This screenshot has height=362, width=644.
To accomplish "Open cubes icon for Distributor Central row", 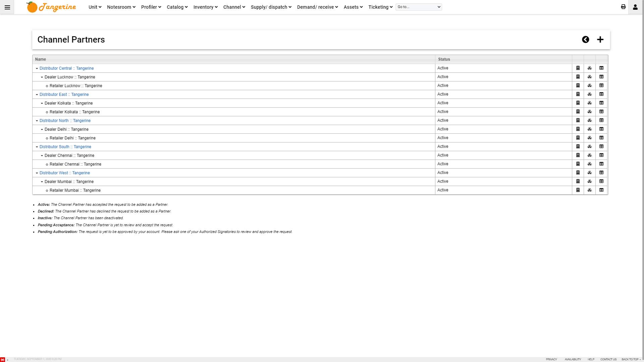I will click(x=590, y=68).
